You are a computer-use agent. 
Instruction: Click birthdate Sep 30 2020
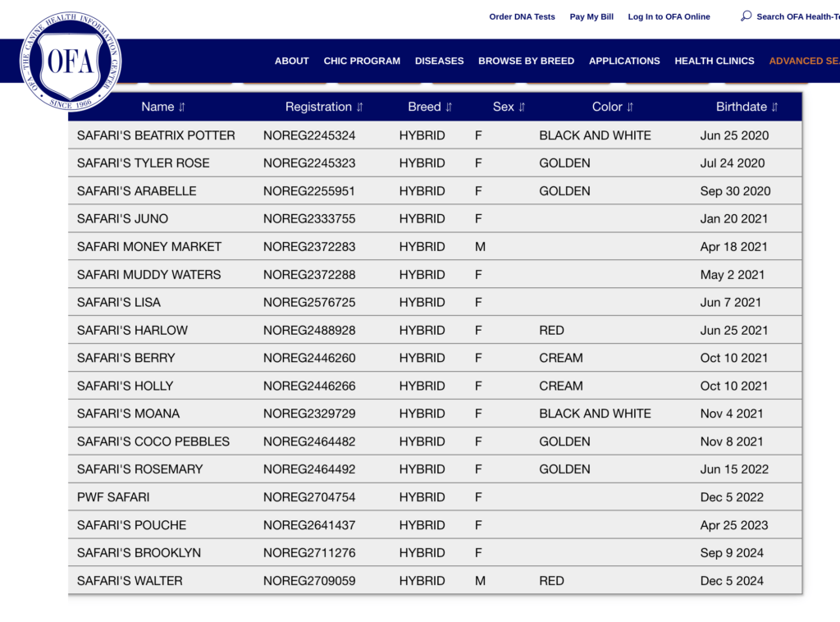point(735,191)
